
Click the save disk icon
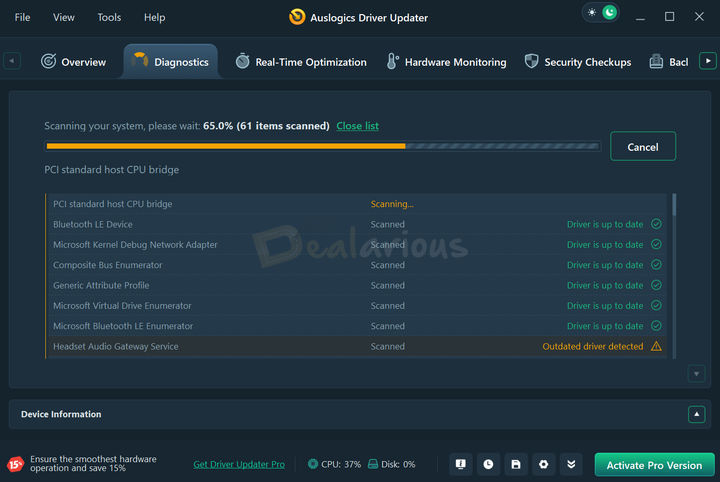[516, 464]
